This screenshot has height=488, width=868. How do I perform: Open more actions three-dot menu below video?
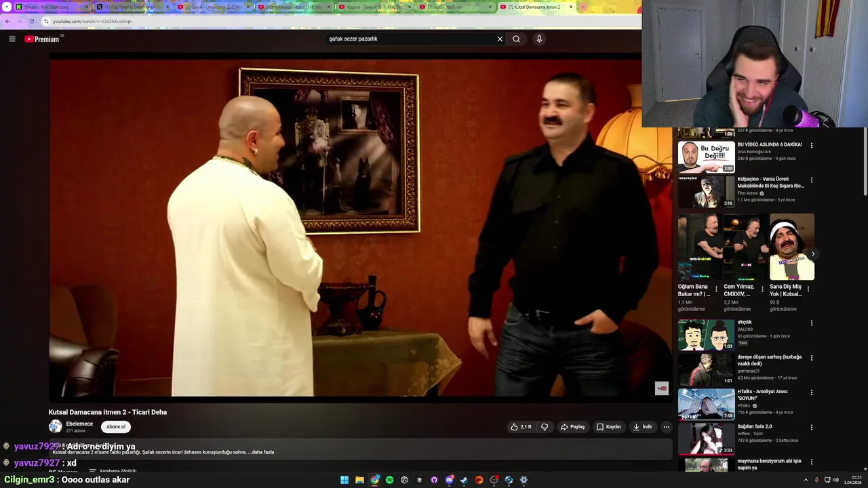(x=666, y=427)
